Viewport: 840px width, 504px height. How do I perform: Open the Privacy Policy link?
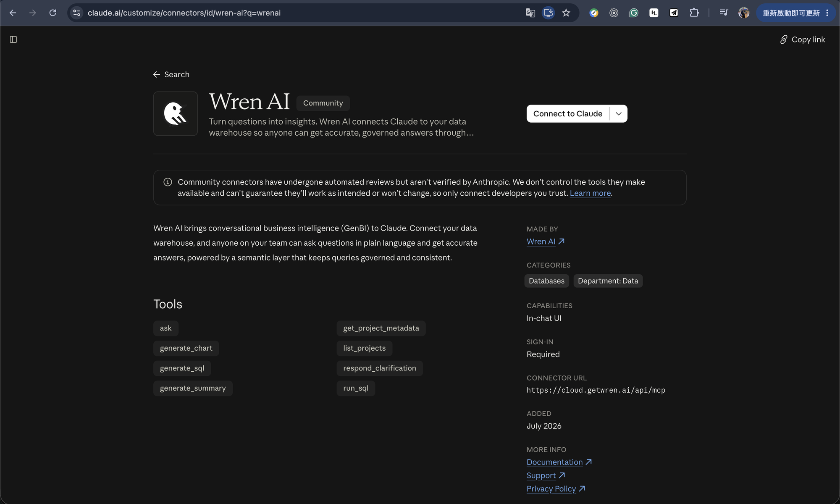click(556, 489)
